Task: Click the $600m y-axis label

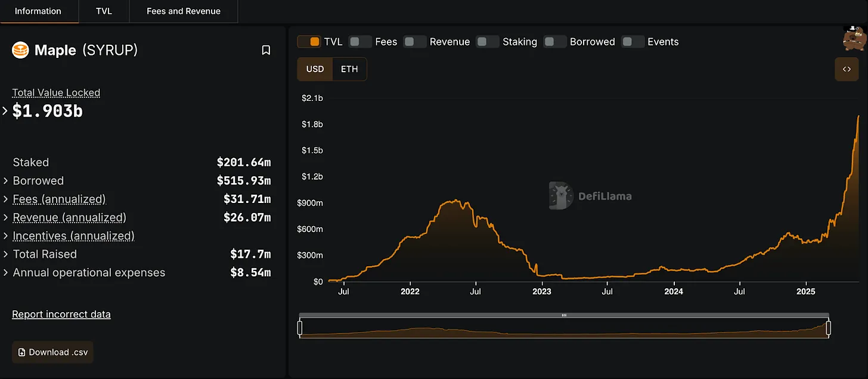Action: [311, 229]
